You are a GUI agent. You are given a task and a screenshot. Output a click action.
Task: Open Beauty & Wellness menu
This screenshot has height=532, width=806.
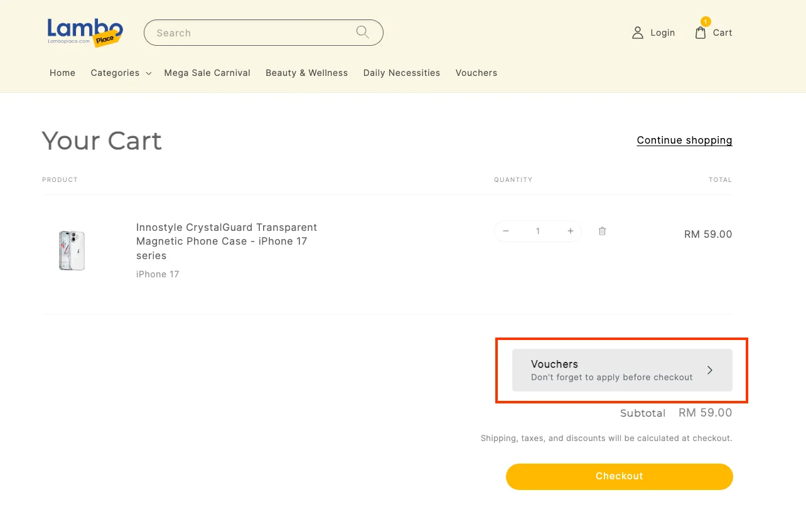[x=306, y=73]
